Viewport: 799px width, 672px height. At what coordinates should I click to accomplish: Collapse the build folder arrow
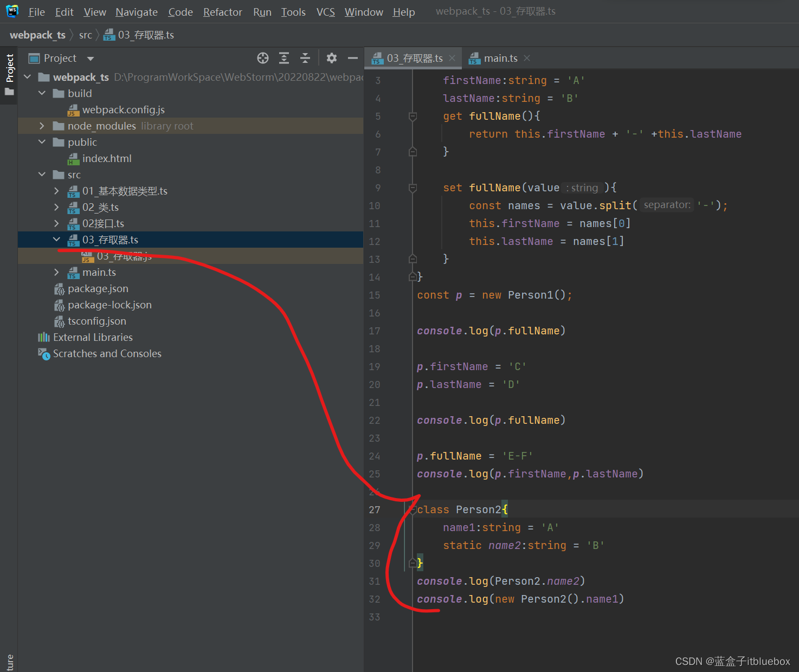point(42,93)
